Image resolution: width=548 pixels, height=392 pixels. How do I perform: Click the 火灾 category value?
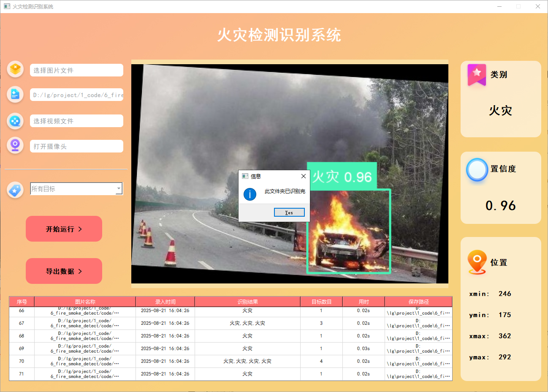[x=501, y=111]
